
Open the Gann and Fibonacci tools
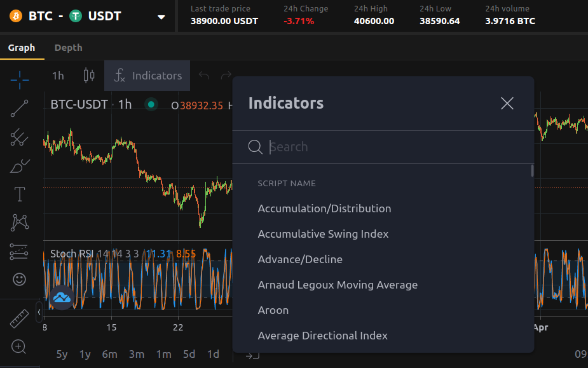point(19,137)
